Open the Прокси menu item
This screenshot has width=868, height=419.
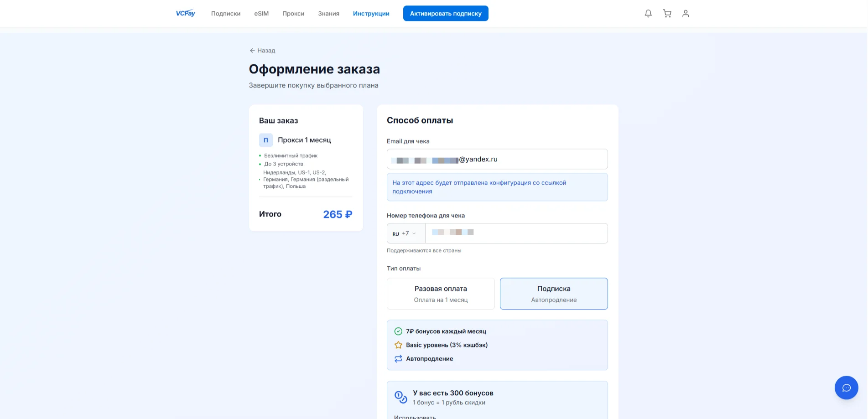(293, 14)
